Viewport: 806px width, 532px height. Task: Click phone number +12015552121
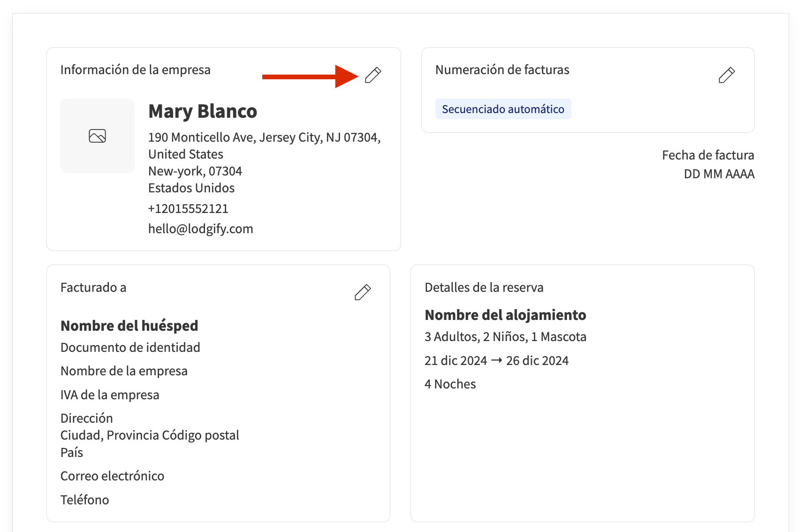(x=188, y=209)
